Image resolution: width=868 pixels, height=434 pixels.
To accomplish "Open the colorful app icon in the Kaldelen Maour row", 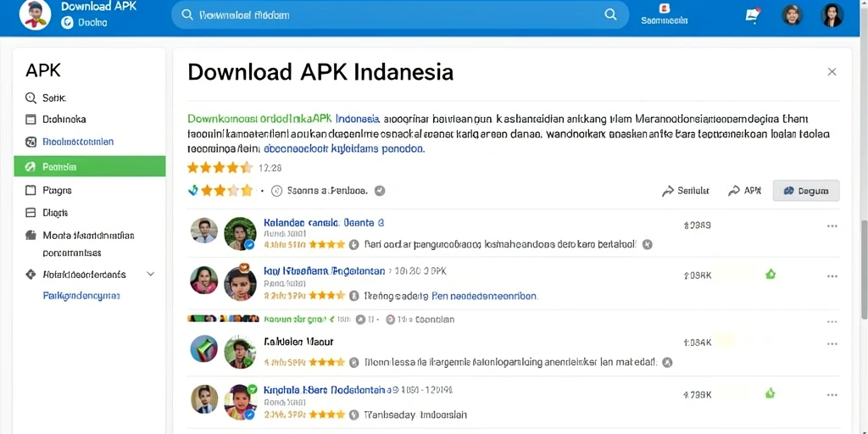I will [x=204, y=348].
